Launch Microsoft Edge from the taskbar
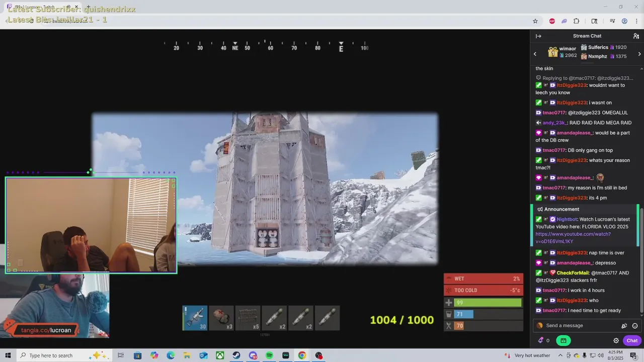This screenshot has width=644, height=362. (171, 355)
